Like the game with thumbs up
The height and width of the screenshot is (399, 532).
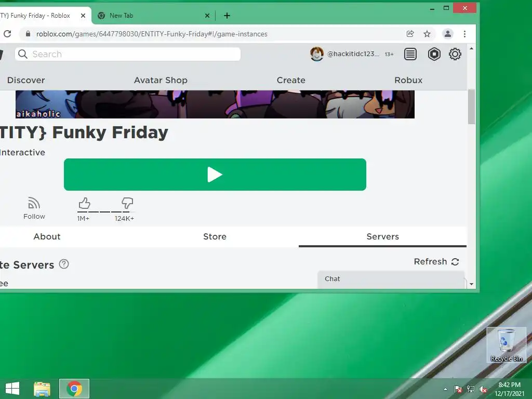[85, 203]
